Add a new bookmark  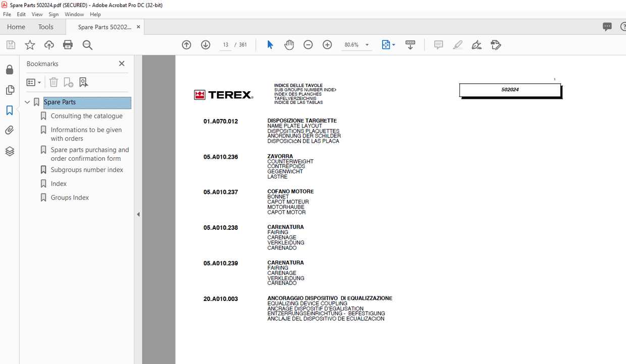tap(68, 82)
